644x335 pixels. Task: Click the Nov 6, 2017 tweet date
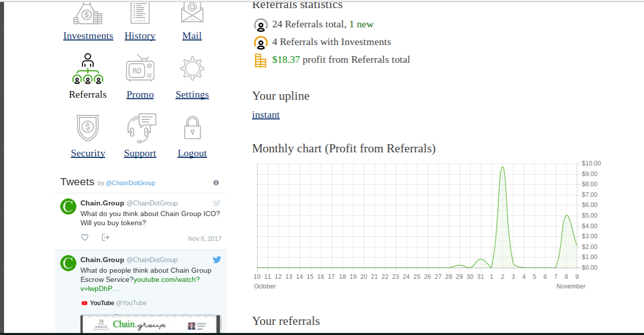205,239
